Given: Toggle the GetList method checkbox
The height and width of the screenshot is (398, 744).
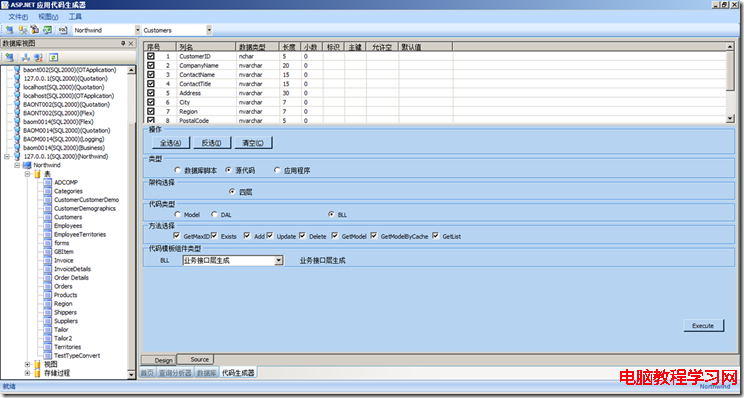Looking at the screenshot, I should pos(436,235).
